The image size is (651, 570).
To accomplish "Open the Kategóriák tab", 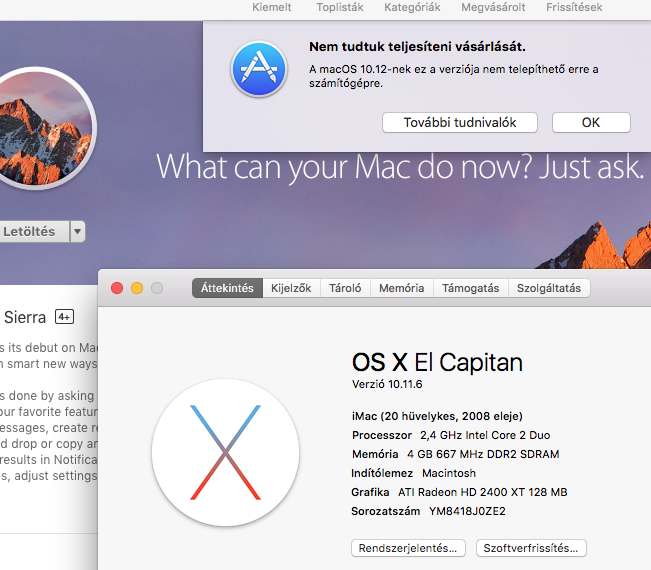I will tap(412, 7).
